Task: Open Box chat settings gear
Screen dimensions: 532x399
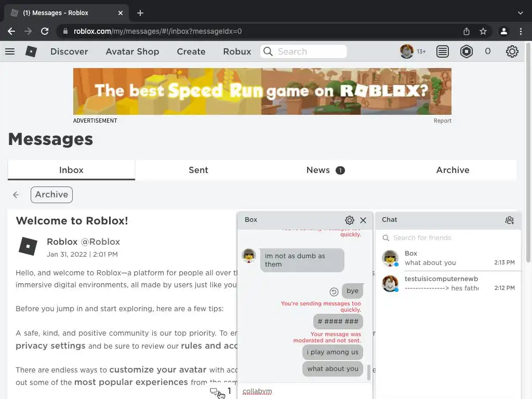Action: 350,220
